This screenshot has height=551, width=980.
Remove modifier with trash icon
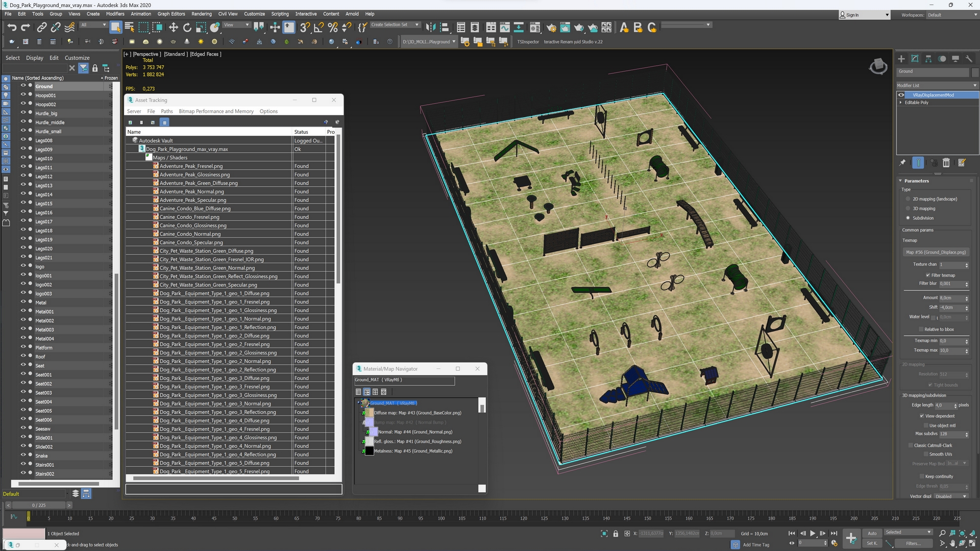(946, 163)
